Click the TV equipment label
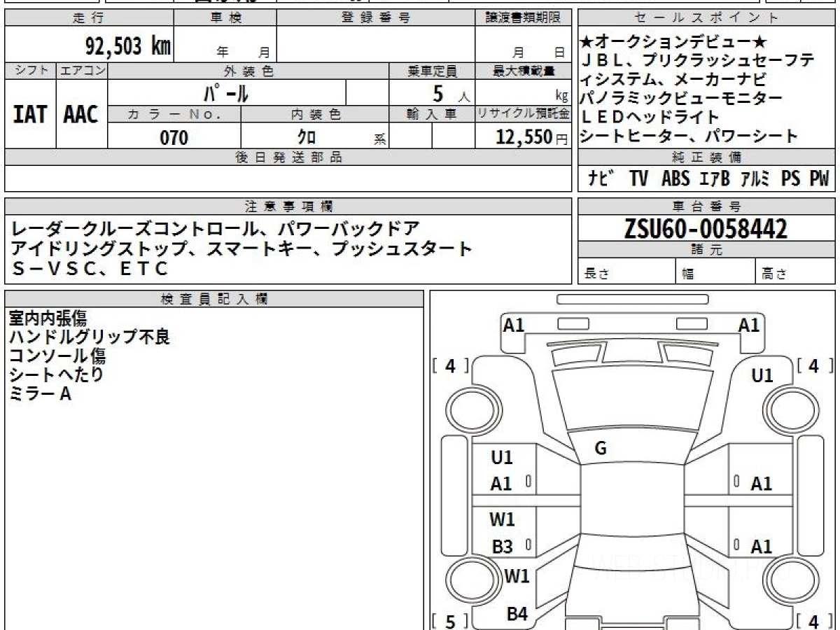Screen dimensions: 840x630 [638, 178]
